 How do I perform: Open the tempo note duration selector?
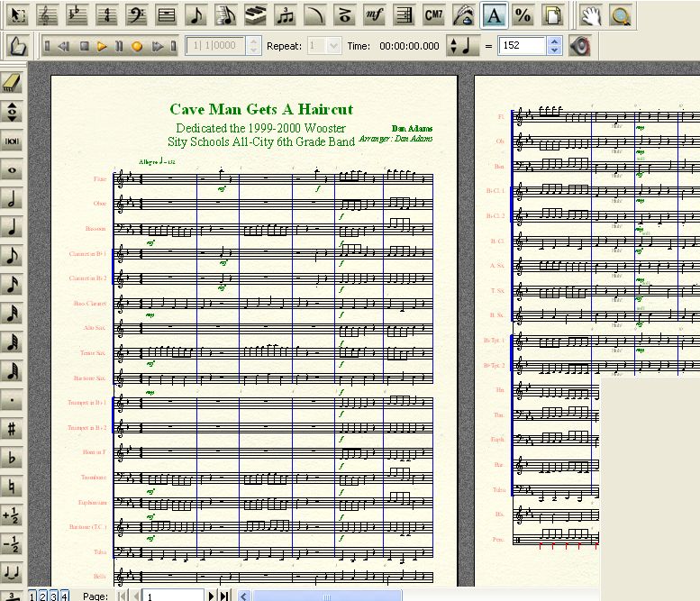[x=463, y=46]
